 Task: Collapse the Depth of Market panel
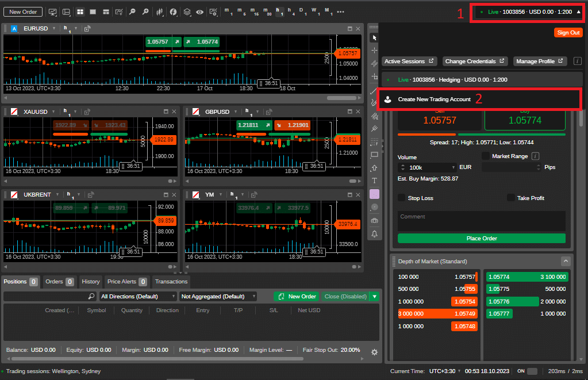(x=566, y=261)
